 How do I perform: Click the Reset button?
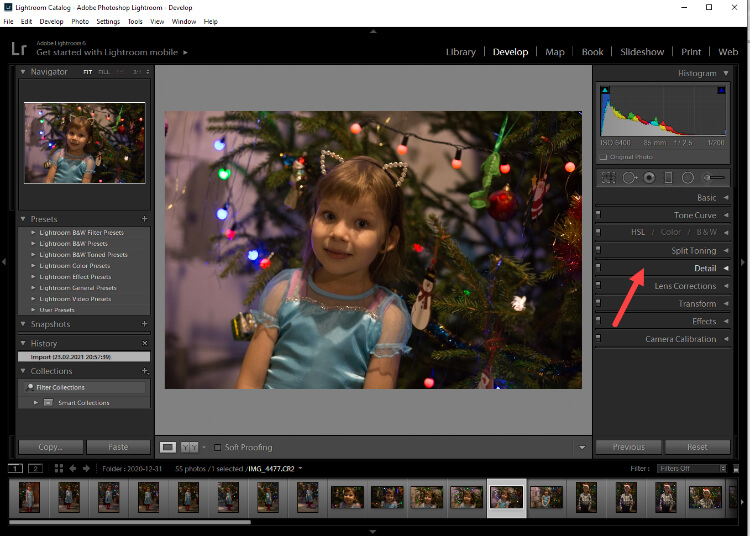click(x=697, y=447)
